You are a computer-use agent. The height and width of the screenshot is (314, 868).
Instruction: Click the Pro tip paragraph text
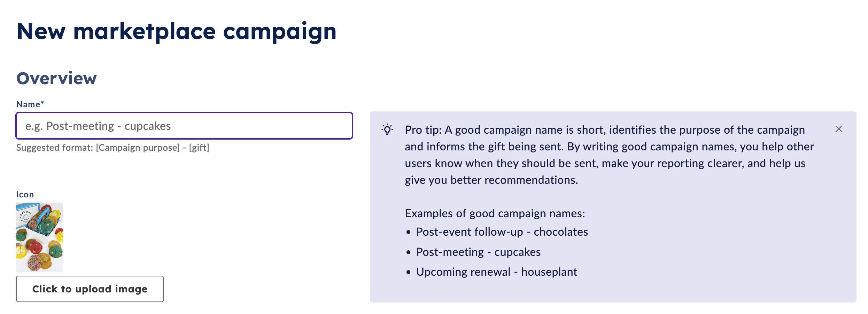(x=609, y=155)
